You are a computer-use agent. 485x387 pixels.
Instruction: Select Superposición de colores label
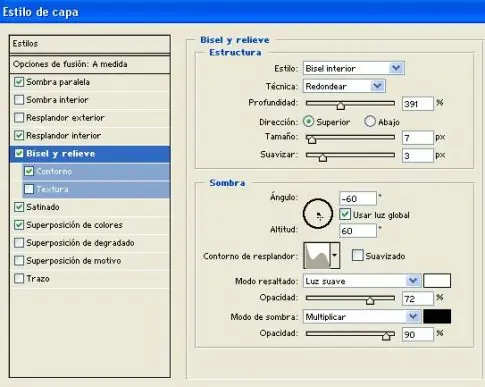(74, 225)
